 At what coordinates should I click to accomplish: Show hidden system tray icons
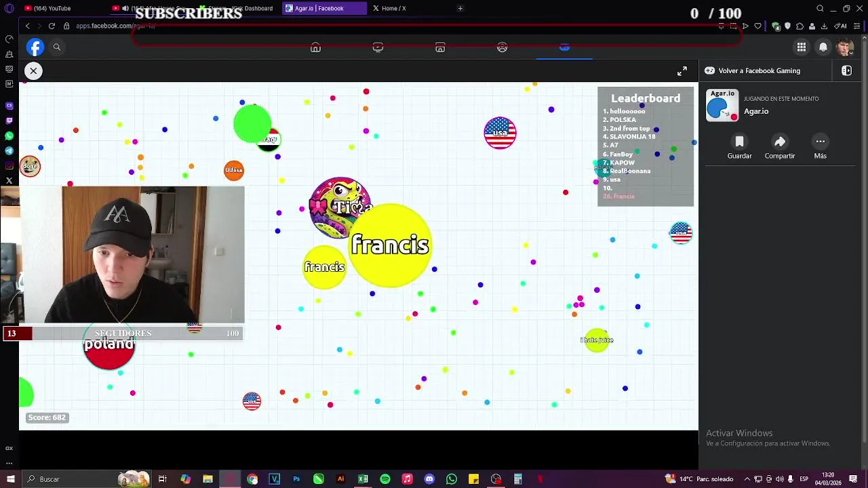point(747,479)
